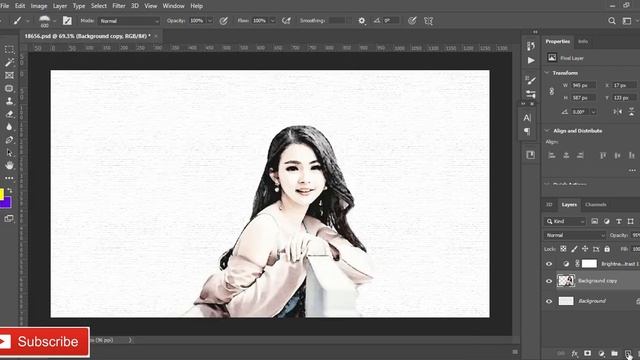
Task: Toggle pressure for opacity icon
Action: pos(224,21)
